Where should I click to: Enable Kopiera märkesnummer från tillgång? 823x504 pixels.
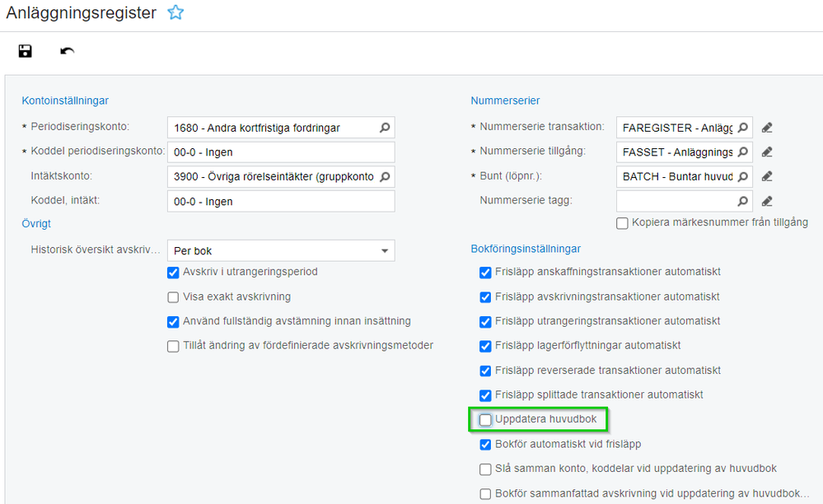[622, 223]
